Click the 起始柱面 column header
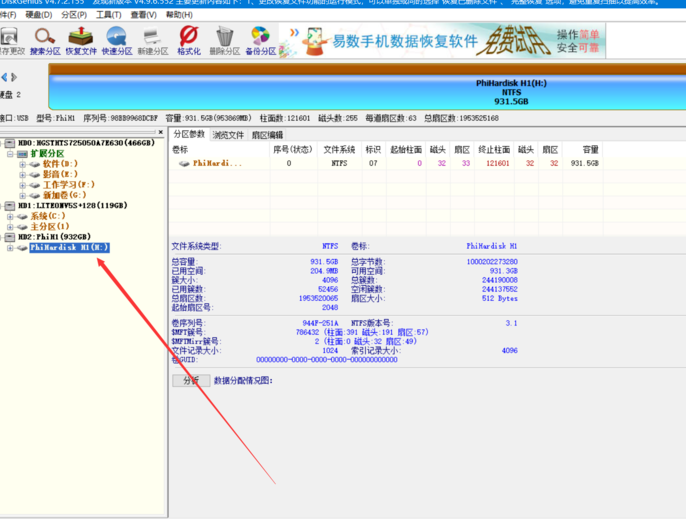 click(406, 150)
